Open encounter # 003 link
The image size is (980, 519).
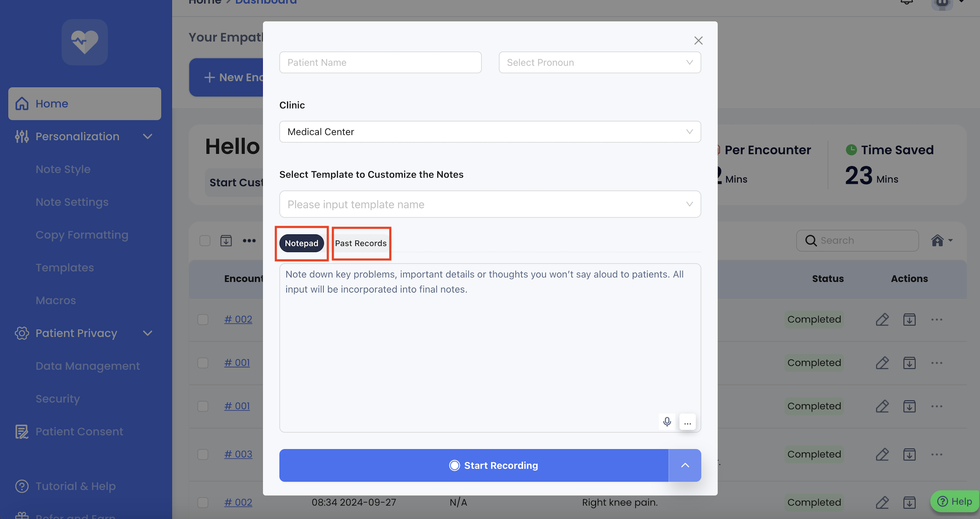click(x=238, y=454)
